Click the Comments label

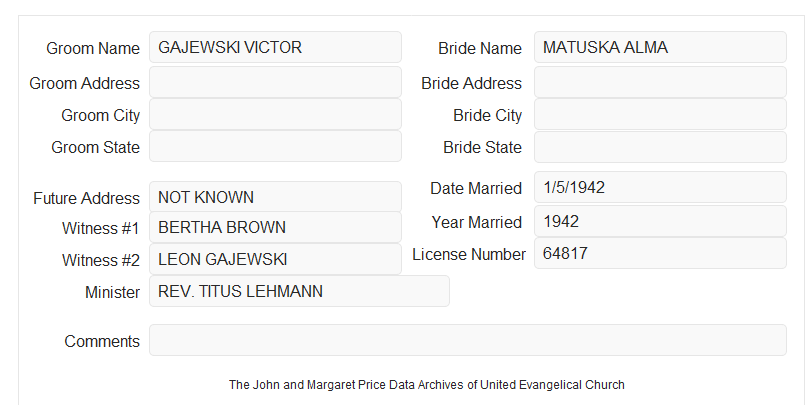click(x=102, y=341)
